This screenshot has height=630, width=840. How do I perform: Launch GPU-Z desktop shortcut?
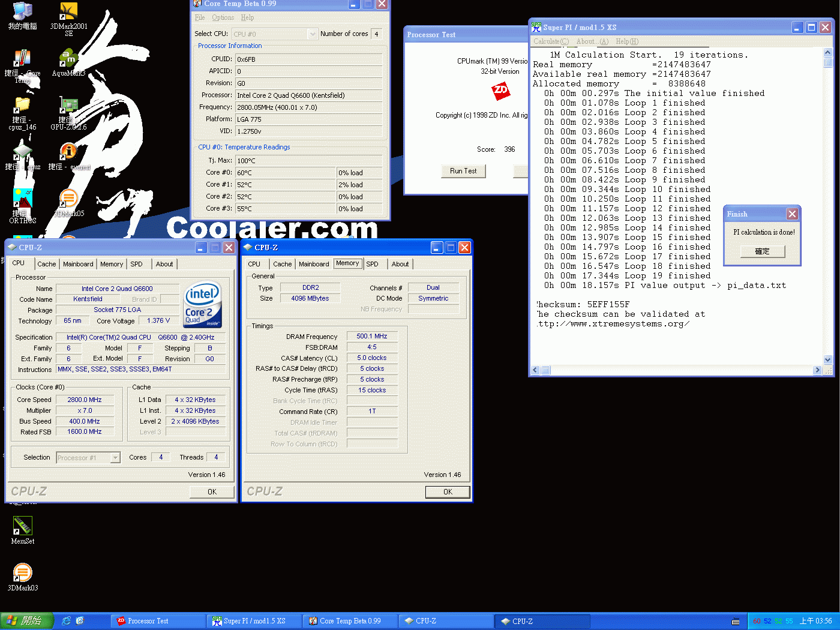(x=68, y=114)
